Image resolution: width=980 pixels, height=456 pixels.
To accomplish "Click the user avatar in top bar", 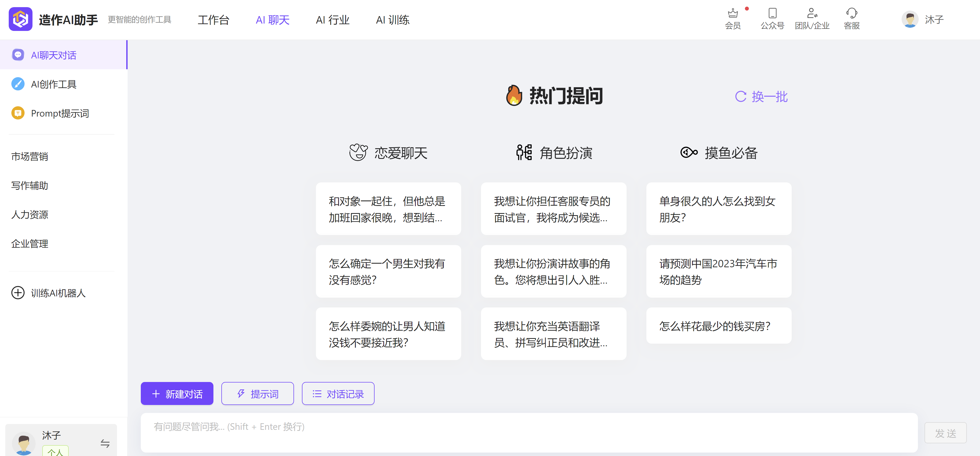I will click(x=910, y=19).
